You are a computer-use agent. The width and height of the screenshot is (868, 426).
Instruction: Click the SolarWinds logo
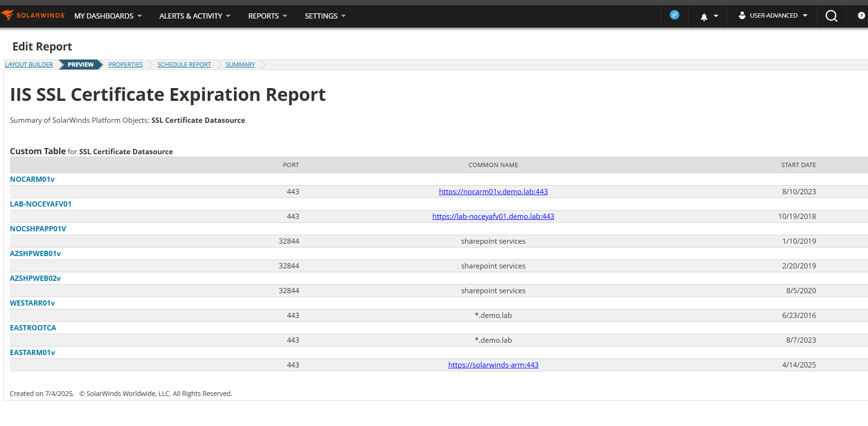(33, 16)
